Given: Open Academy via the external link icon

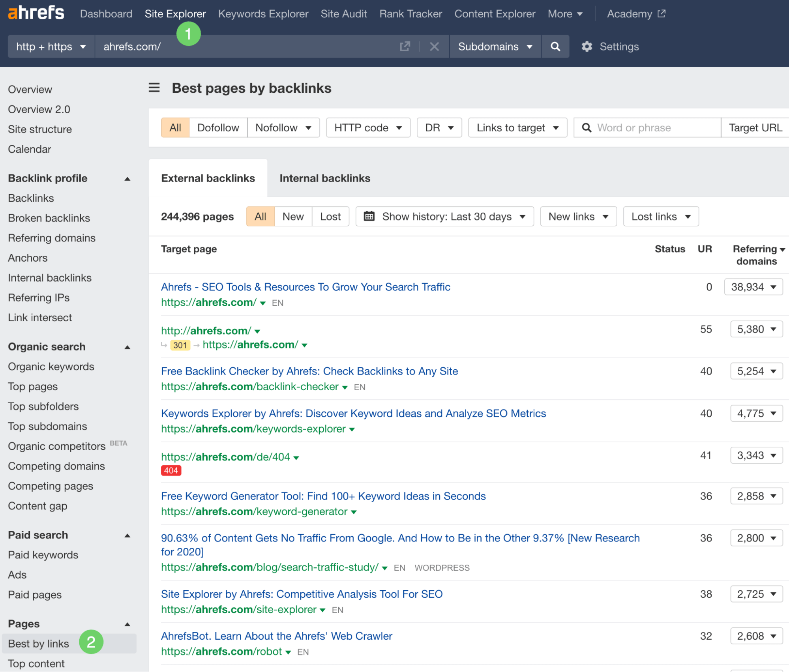Looking at the screenshot, I should pyautogui.click(x=662, y=13).
